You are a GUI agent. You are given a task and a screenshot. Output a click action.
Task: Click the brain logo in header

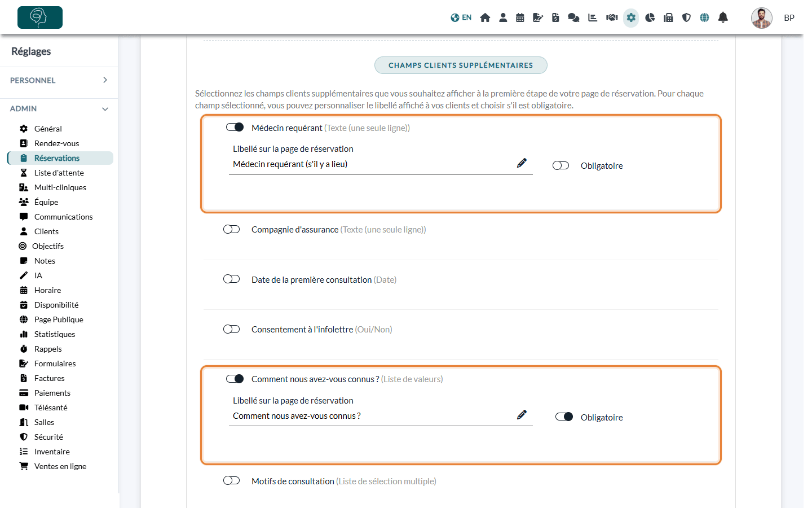pos(40,17)
